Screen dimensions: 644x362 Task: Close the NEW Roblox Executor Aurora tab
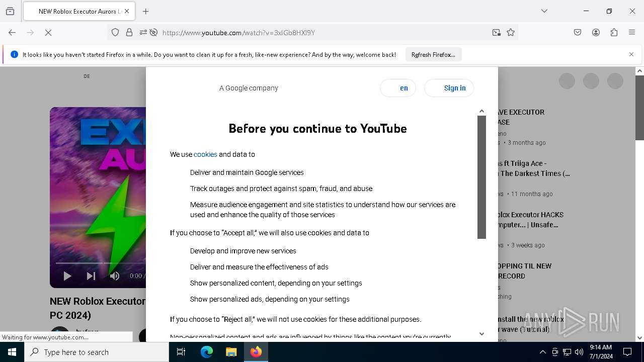click(x=127, y=11)
